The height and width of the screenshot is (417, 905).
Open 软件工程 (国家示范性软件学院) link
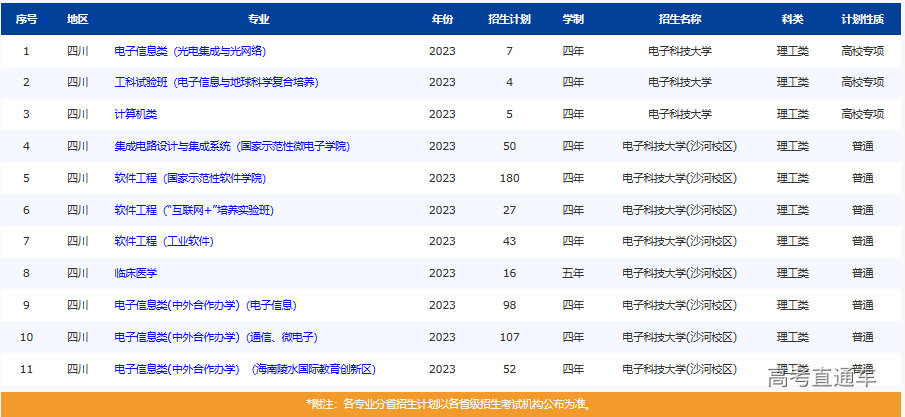pos(190,178)
